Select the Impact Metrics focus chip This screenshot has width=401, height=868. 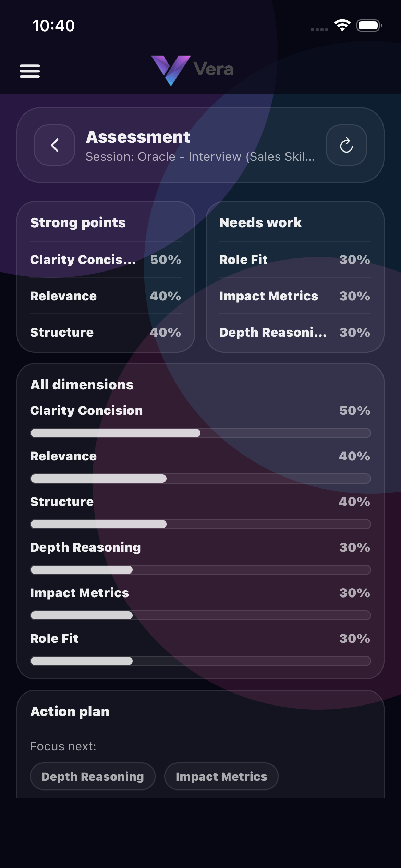(x=221, y=776)
